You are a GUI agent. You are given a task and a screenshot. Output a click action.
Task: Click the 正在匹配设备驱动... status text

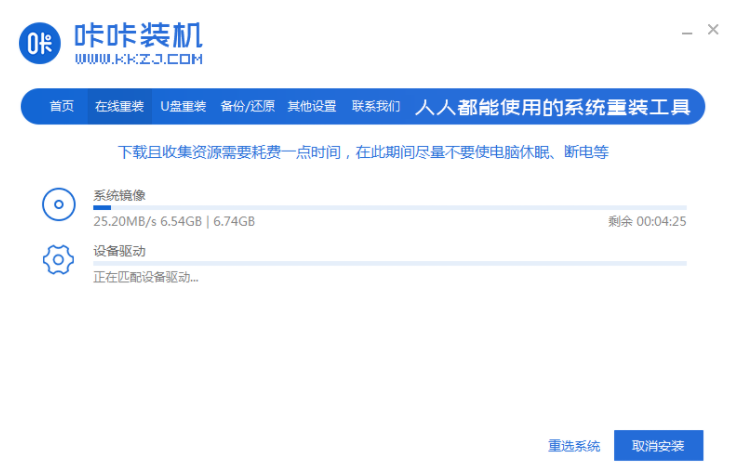146,277
